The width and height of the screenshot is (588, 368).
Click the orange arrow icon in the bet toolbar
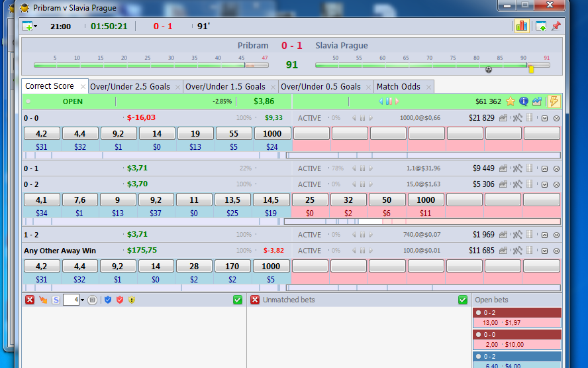click(x=43, y=300)
